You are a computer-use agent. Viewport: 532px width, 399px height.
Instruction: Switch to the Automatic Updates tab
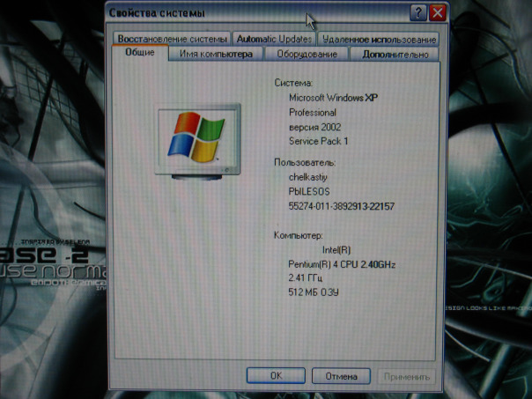tap(274, 39)
